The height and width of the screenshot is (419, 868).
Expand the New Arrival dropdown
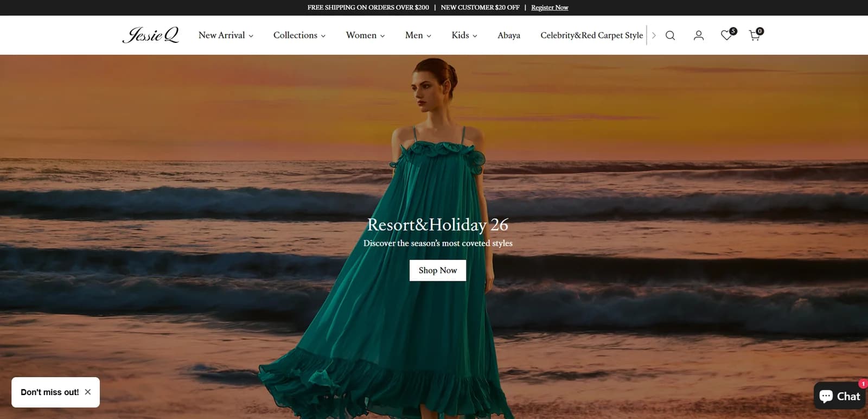coord(226,35)
